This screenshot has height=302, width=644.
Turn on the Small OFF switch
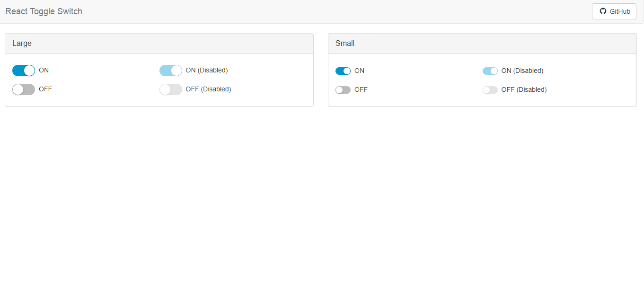coord(343,90)
